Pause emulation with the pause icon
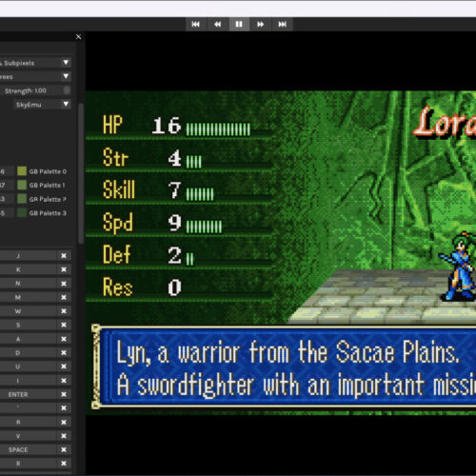Screen dimensions: 476x476 (239, 24)
